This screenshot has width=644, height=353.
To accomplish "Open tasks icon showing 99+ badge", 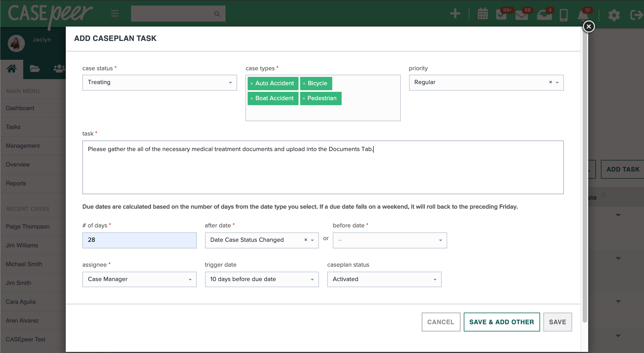I will [x=502, y=15].
